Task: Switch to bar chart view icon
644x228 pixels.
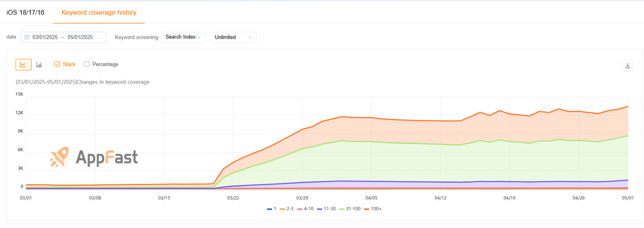Action: pos(39,64)
